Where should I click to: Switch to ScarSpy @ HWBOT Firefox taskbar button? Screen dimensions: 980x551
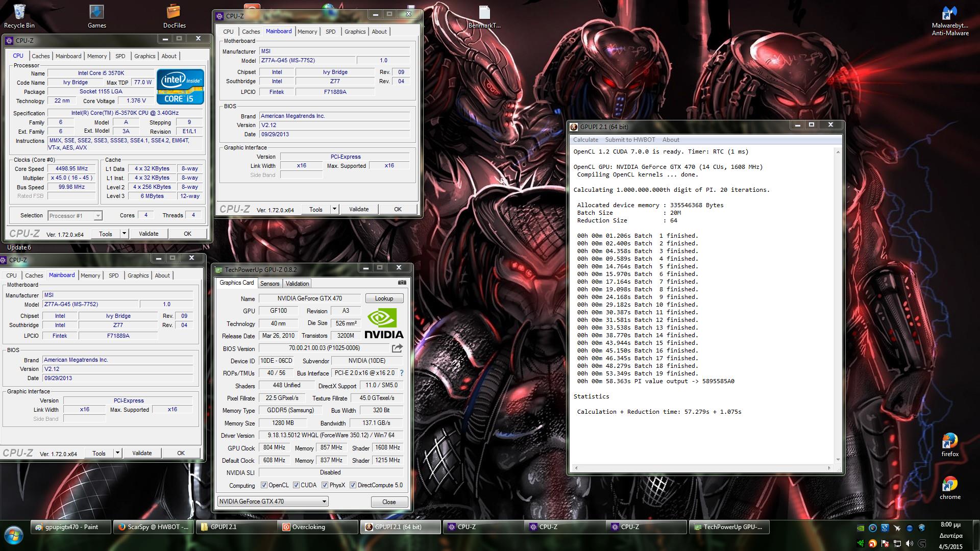coord(153,527)
